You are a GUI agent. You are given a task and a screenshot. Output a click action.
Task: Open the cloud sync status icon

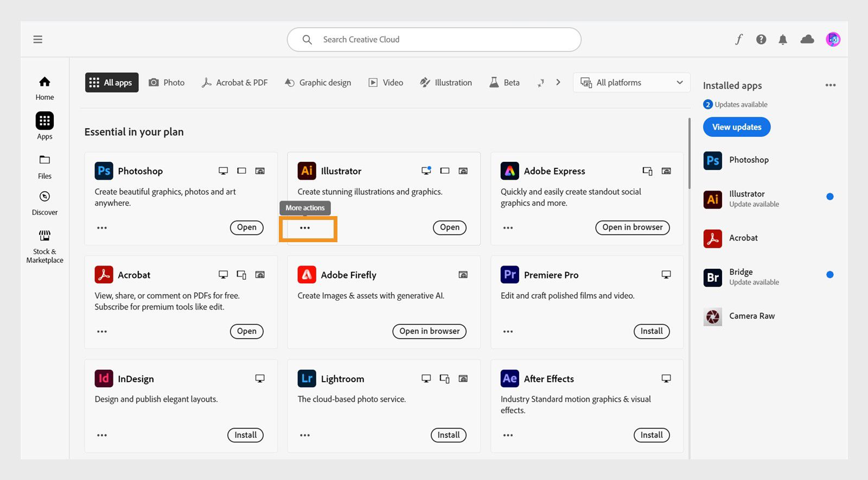pyautogui.click(x=807, y=39)
